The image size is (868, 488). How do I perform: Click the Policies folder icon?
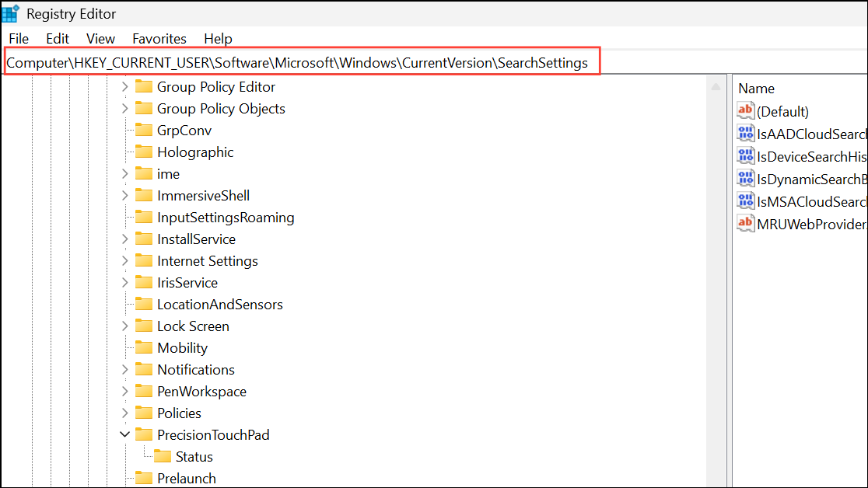point(144,413)
